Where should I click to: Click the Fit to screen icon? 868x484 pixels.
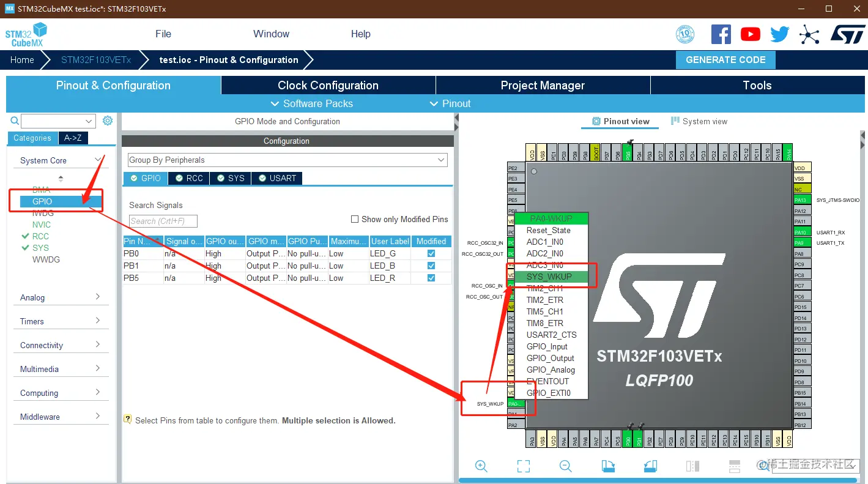click(x=524, y=466)
